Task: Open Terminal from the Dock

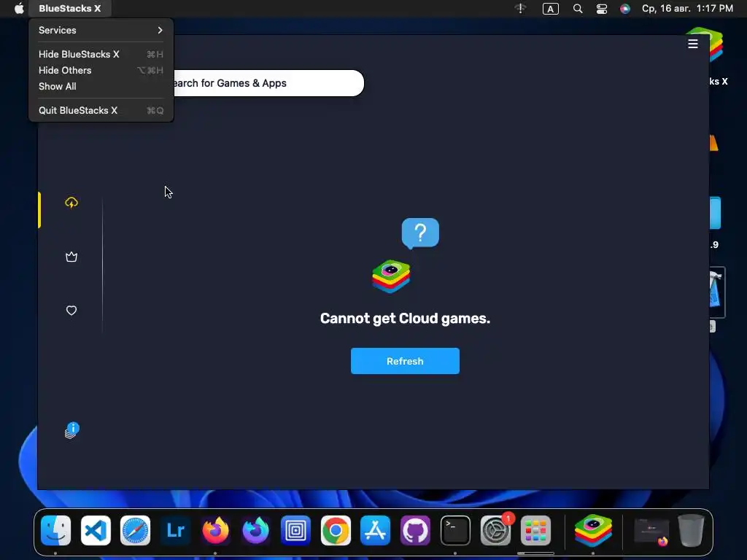Action: [x=455, y=531]
